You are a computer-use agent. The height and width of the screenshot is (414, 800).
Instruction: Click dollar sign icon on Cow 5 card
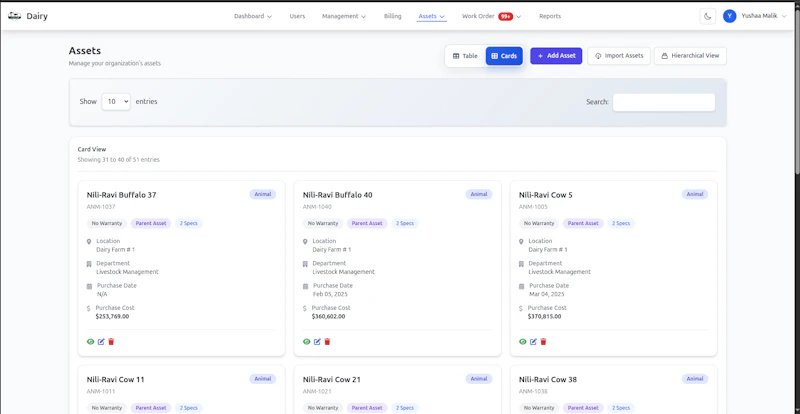pyautogui.click(x=521, y=308)
